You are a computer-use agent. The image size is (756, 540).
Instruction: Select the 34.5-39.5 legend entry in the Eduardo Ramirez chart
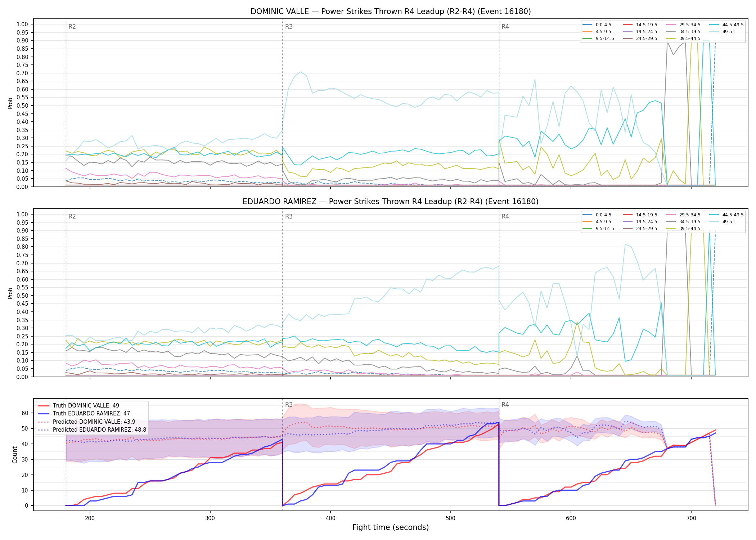point(683,222)
